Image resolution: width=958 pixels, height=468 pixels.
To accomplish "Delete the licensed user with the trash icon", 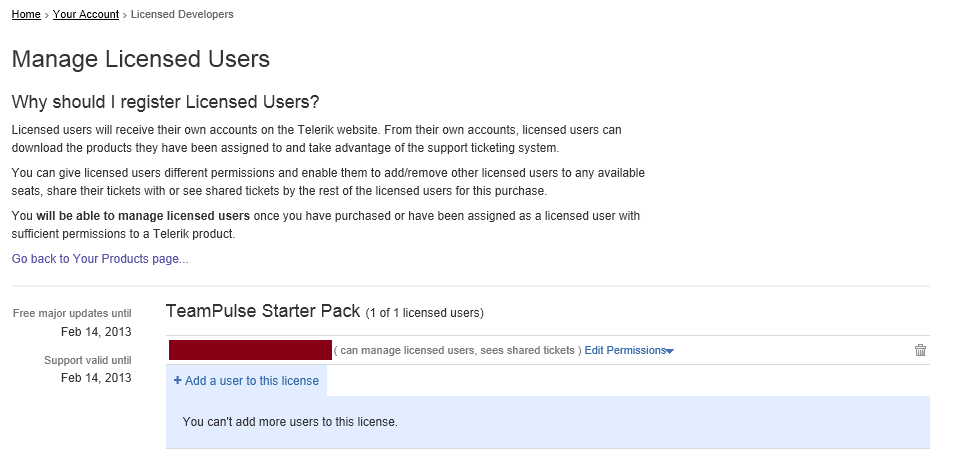I will point(920,350).
